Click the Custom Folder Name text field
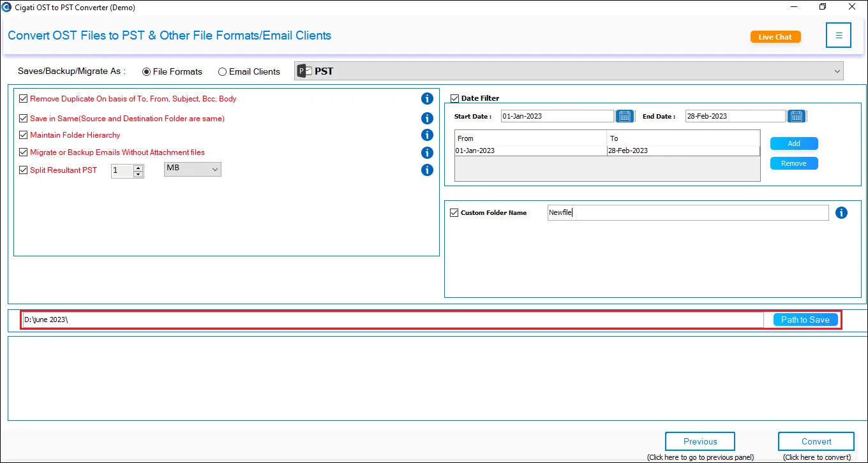Image resolution: width=868 pixels, height=463 pixels. [x=688, y=212]
